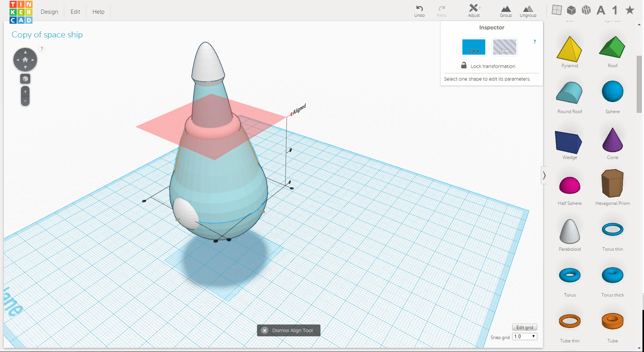Pick the orange Tube shape
Screen dimensions: 644x352
(612, 321)
